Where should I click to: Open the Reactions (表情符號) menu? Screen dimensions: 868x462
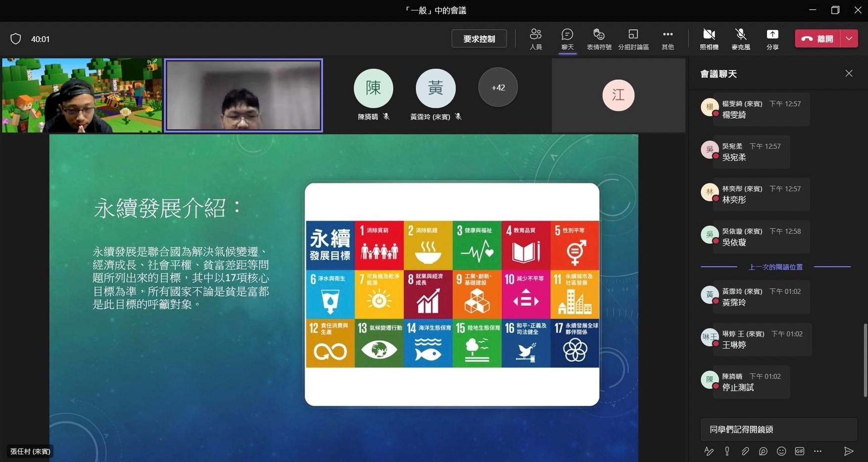coord(599,39)
